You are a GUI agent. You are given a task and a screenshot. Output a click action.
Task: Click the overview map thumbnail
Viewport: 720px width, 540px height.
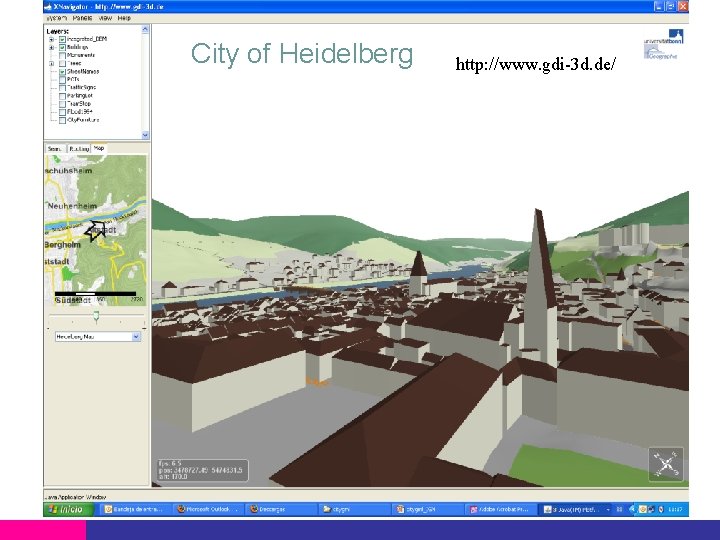coord(96,231)
